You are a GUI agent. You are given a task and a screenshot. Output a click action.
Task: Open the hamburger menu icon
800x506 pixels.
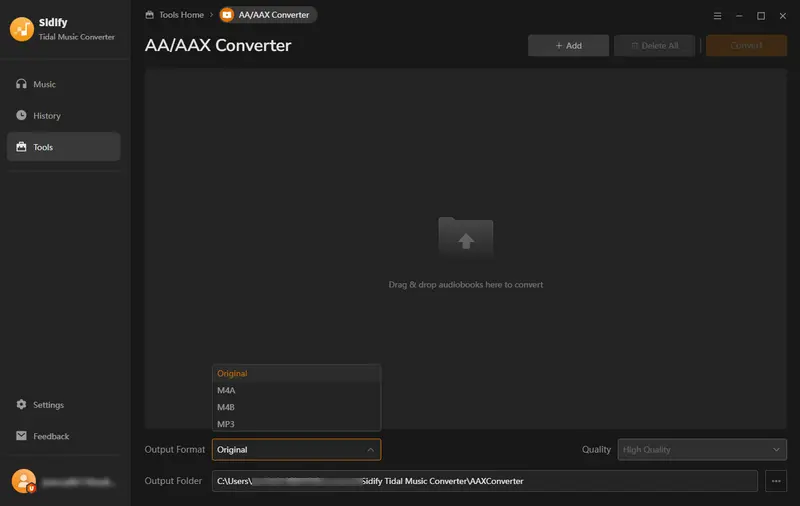click(x=717, y=16)
